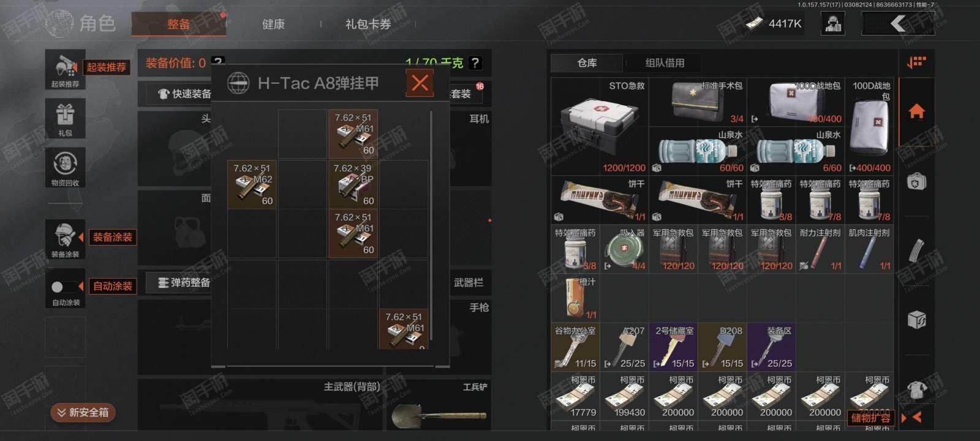The image size is (980, 441).
Task: Toggle the 自动涂装 auto paint switch
Action: pyautogui.click(x=65, y=287)
